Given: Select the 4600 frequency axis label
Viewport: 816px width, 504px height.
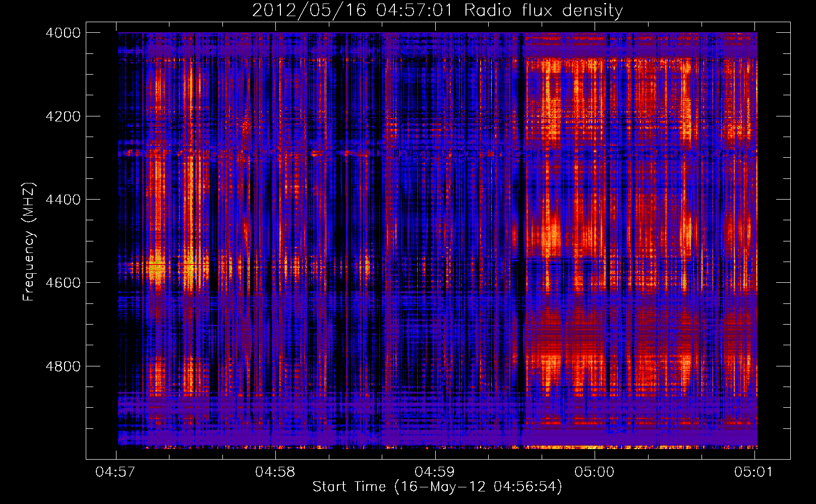Looking at the screenshot, I should pos(63,283).
